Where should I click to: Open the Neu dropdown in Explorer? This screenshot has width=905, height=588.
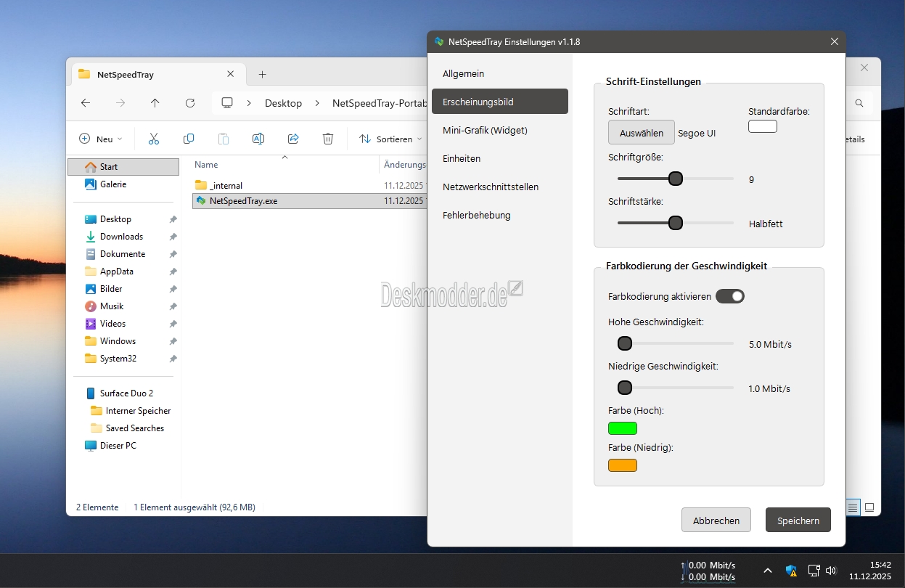point(101,139)
